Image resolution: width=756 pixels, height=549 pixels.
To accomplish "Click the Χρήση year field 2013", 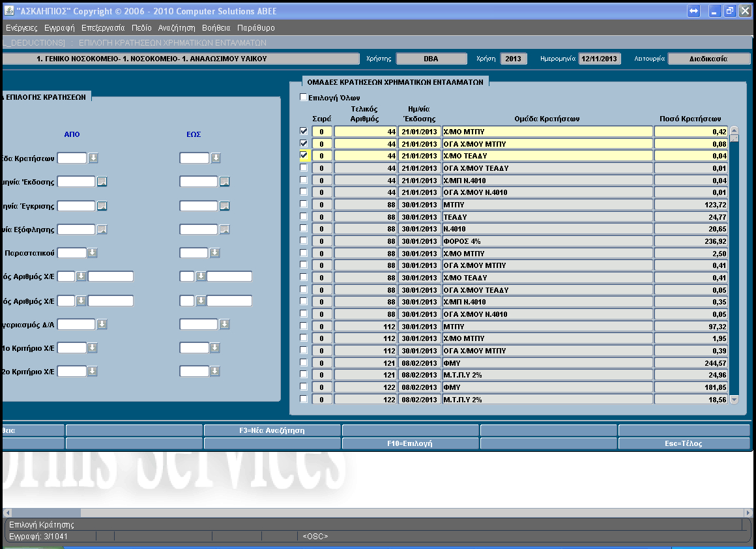I will click(514, 59).
